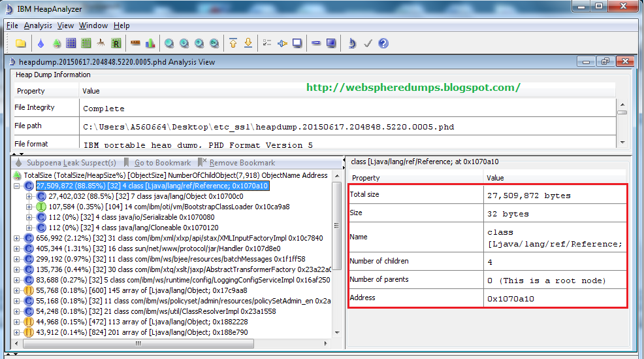Click the magnifier with up arrow
Viewport: 644px width, 359px height.
tap(199, 43)
